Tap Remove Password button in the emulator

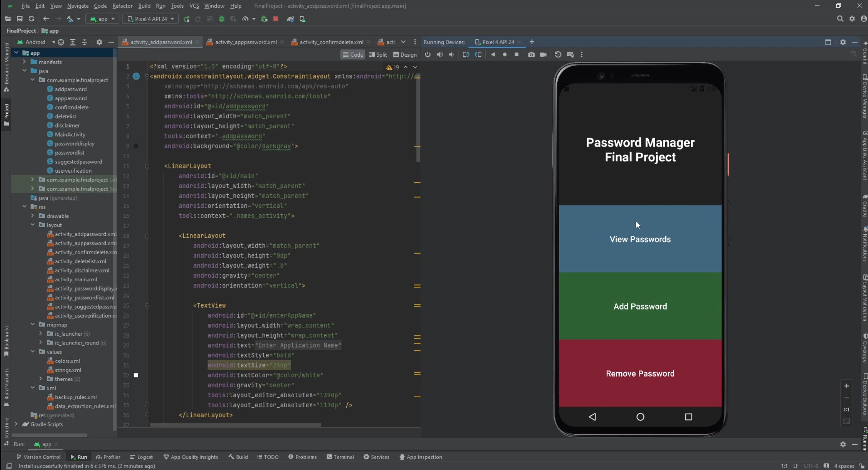(x=640, y=374)
